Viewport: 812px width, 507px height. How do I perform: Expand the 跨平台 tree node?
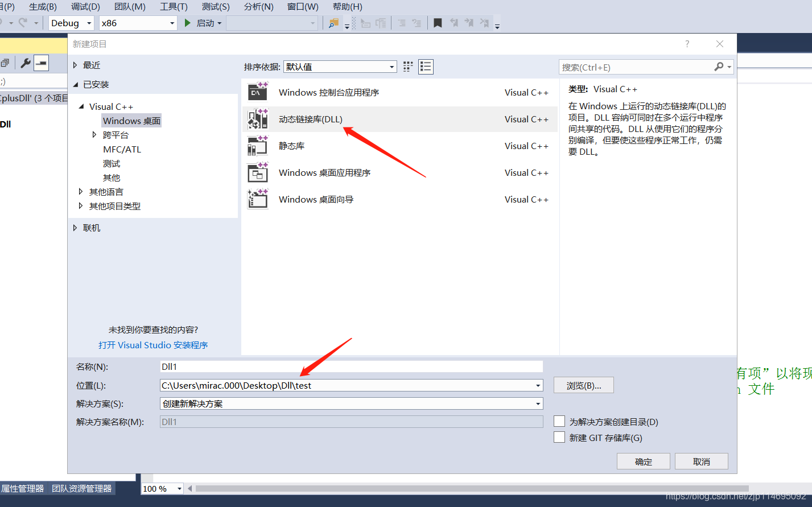point(94,135)
